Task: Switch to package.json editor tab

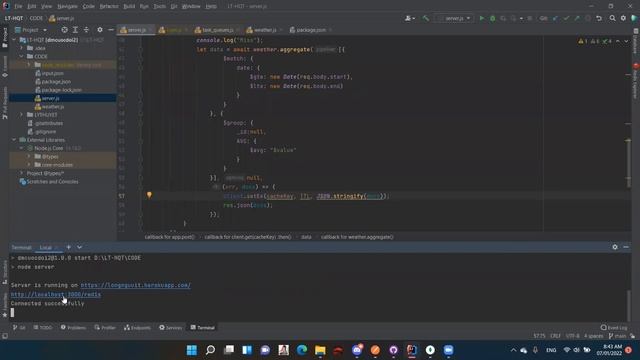Action: 311,30
